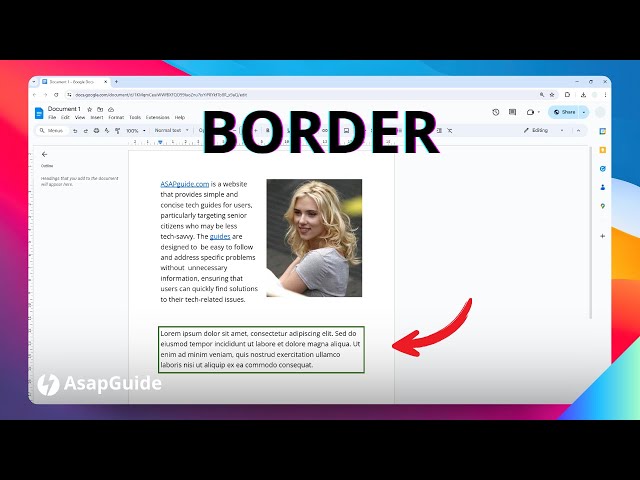Open the Help menu
Image resolution: width=640 pixels, height=480 pixels.
(x=180, y=117)
